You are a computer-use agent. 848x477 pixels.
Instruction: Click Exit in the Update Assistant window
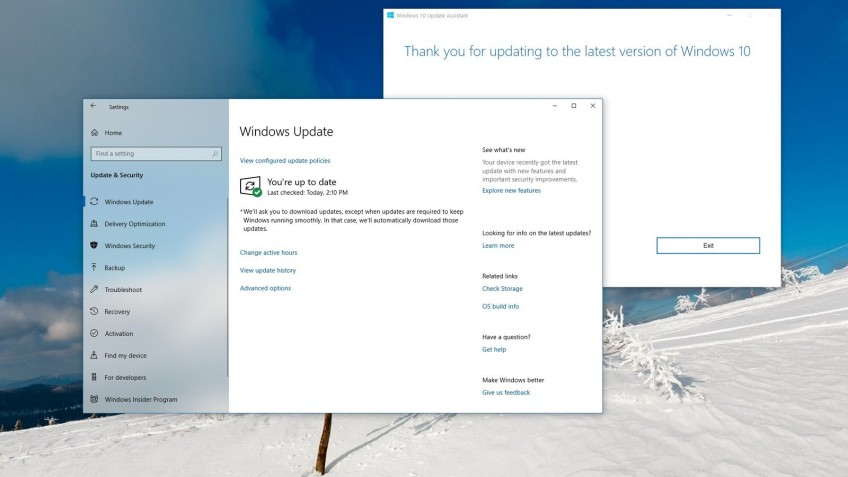tap(708, 246)
